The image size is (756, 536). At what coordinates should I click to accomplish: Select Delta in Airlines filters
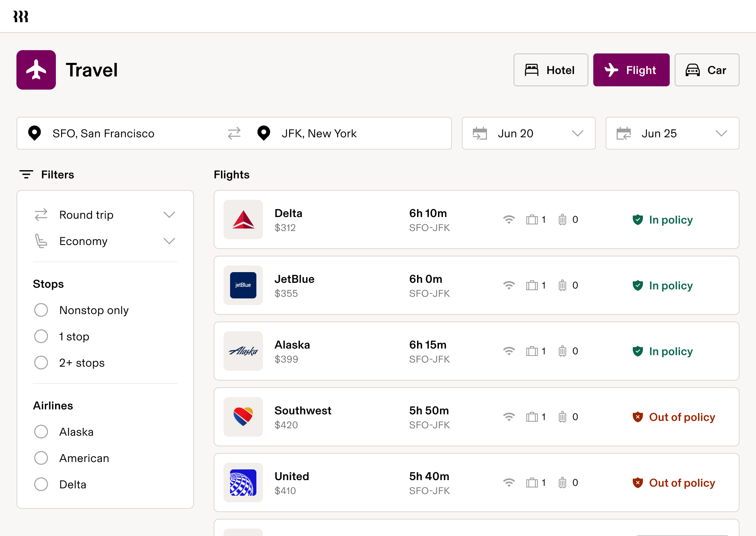tap(41, 484)
